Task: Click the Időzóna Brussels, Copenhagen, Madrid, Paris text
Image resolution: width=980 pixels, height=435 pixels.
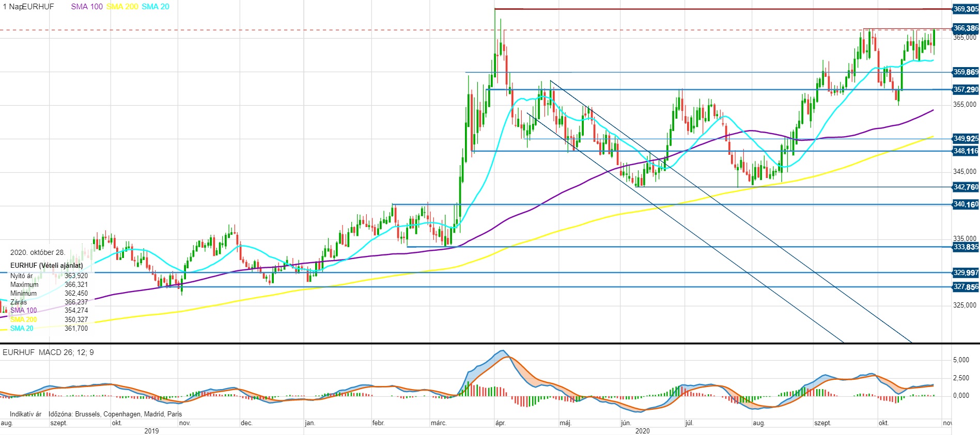Action: [x=115, y=414]
